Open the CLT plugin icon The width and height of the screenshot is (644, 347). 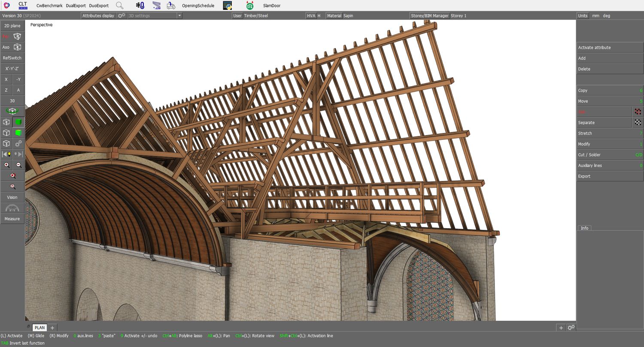(x=23, y=6)
